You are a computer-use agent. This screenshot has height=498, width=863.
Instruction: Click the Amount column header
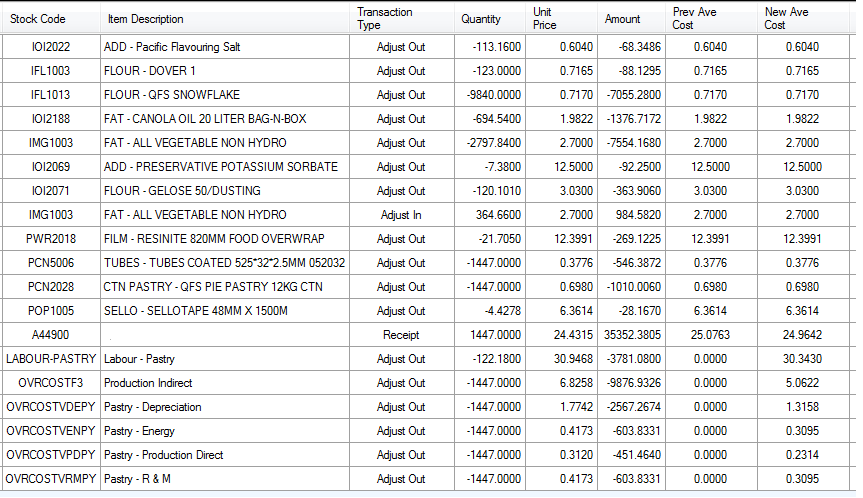click(631, 19)
